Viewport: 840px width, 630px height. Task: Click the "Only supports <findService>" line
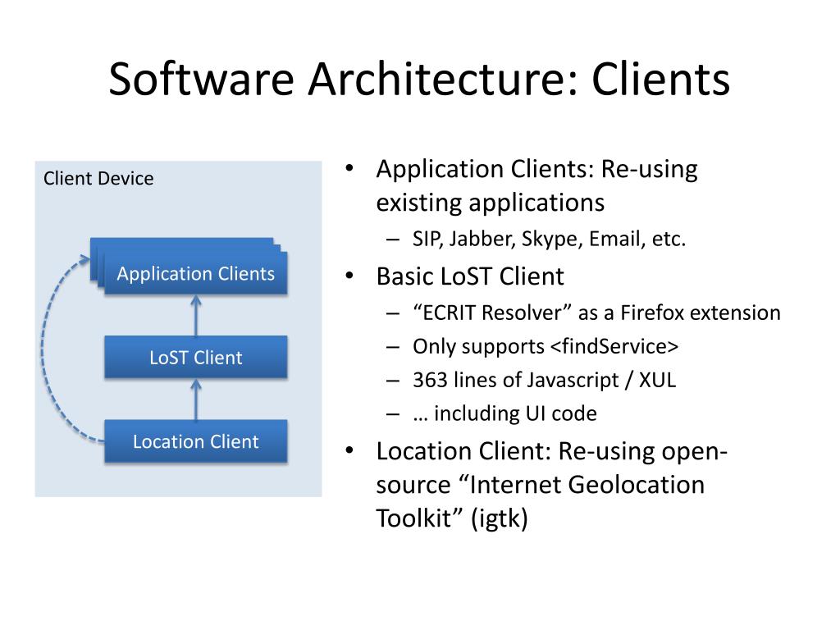(x=546, y=346)
